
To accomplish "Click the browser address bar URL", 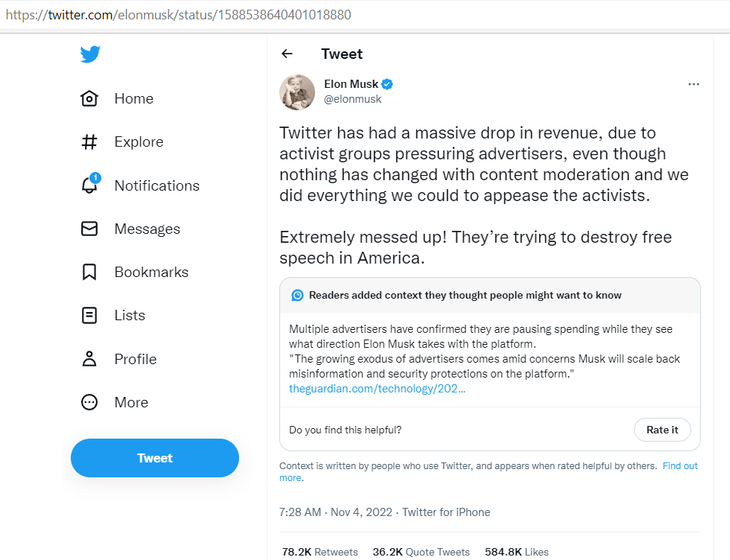I will tap(179, 15).
